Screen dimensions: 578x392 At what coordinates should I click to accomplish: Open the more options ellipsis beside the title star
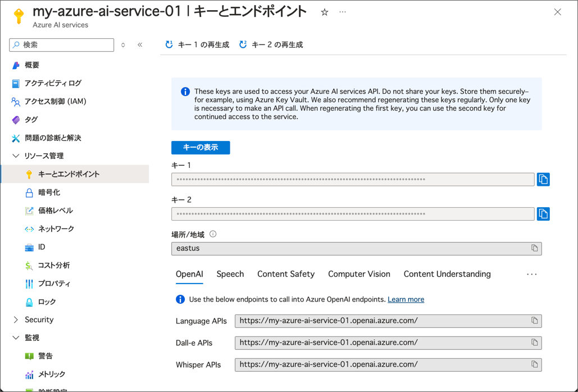click(343, 12)
